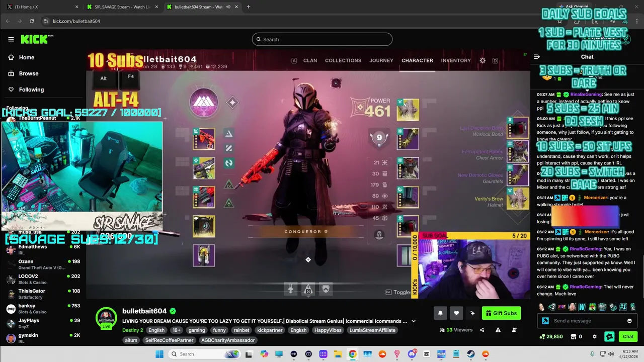Open the Kick hamburger sidebar menu
Image resolution: width=644 pixels, height=362 pixels.
11,39
